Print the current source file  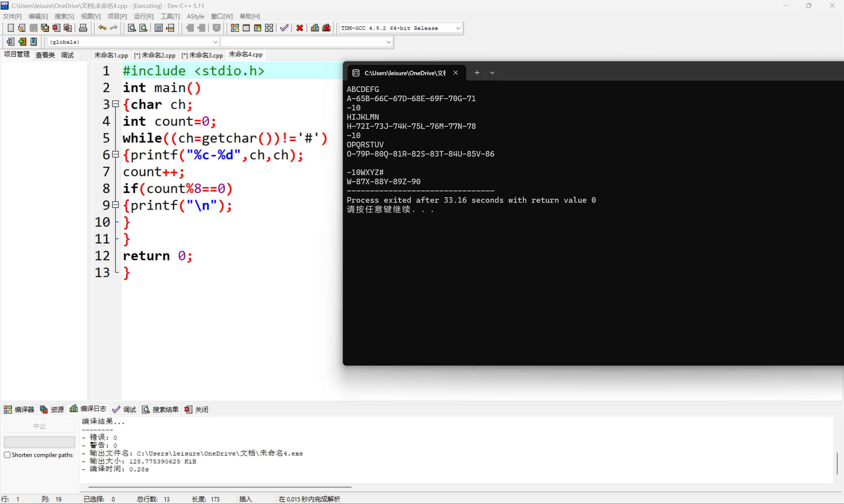(83, 28)
